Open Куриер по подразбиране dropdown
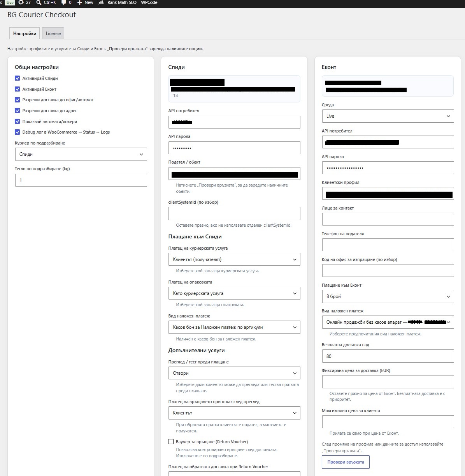 81,154
